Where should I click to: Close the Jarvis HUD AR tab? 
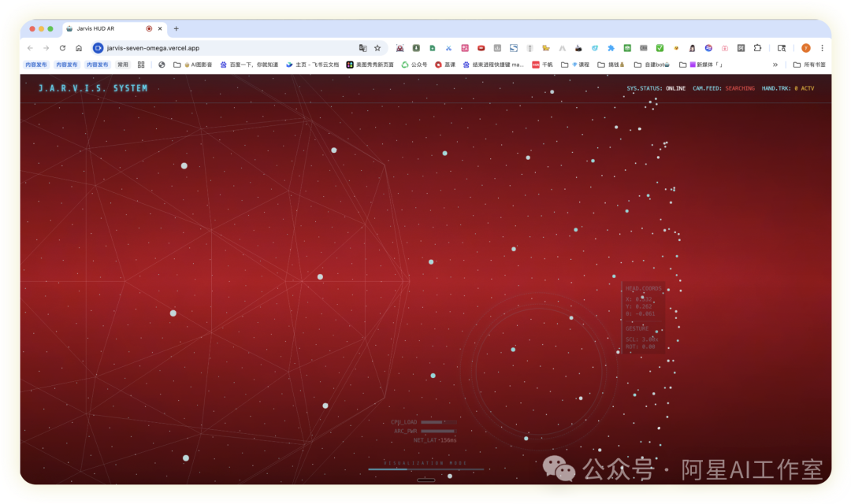tap(160, 28)
